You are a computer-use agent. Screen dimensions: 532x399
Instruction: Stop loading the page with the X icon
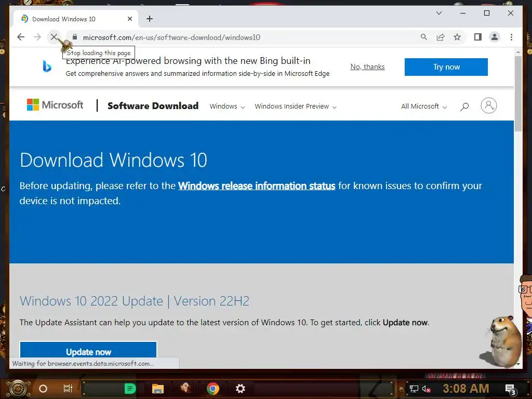pyautogui.click(x=54, y=37)
